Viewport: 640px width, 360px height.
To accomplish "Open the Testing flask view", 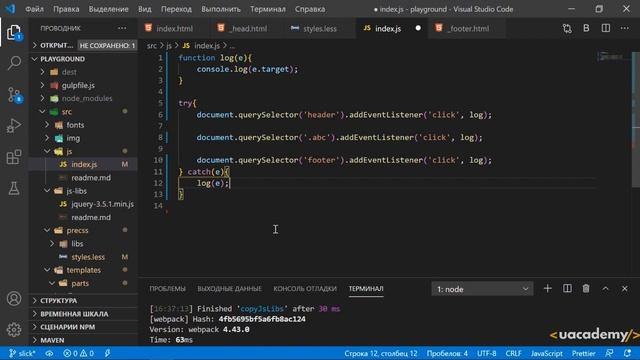I will [x=14, y=188].
